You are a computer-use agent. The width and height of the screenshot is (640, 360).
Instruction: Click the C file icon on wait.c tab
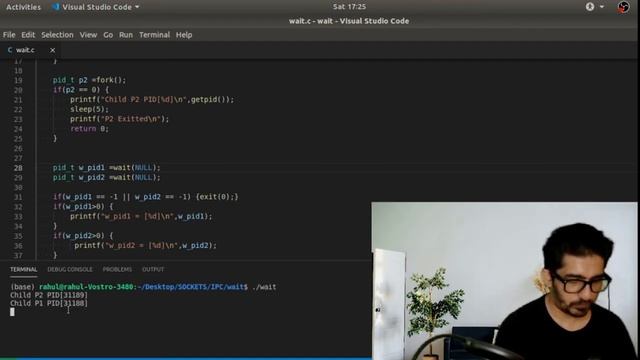point(10,50)
